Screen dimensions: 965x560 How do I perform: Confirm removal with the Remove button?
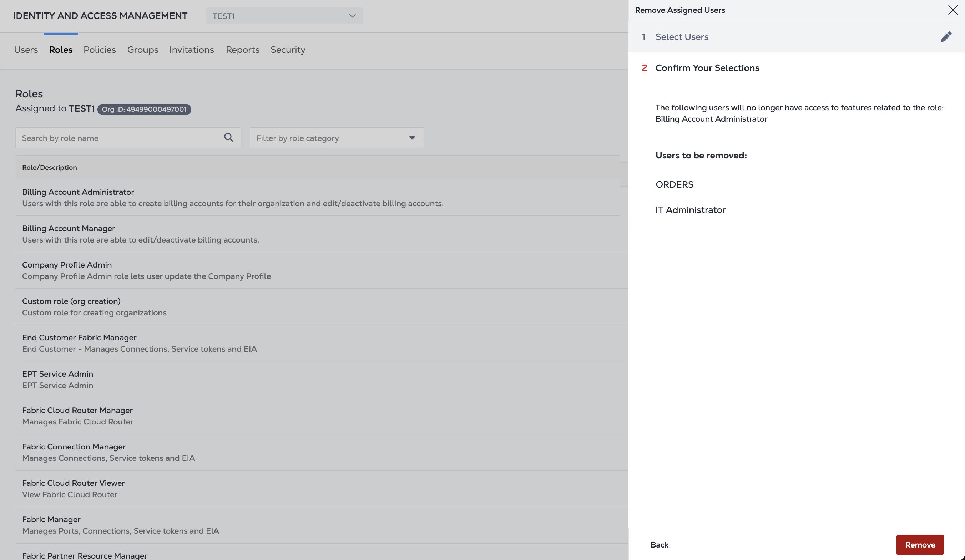(920, 545)
